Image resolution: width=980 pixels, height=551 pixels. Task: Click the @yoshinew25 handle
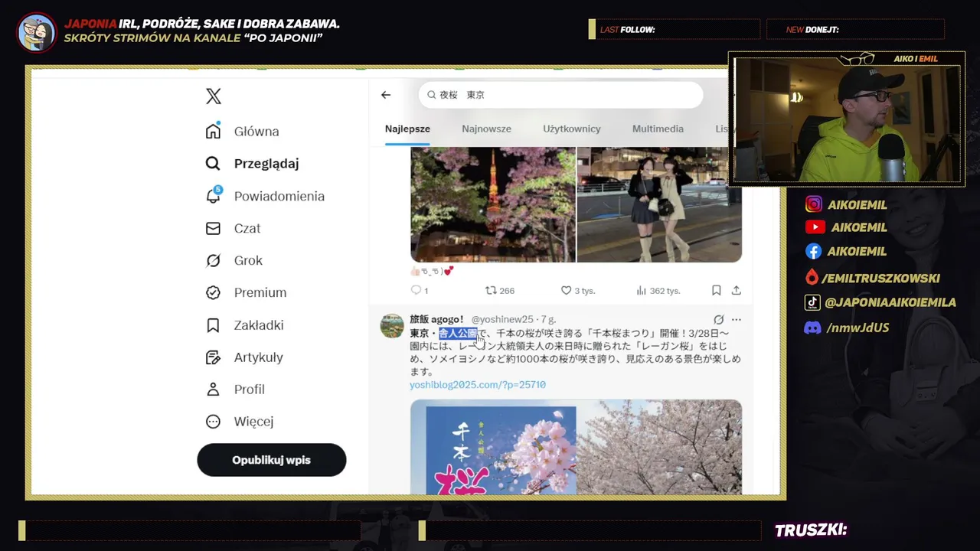tap(502, 319)
